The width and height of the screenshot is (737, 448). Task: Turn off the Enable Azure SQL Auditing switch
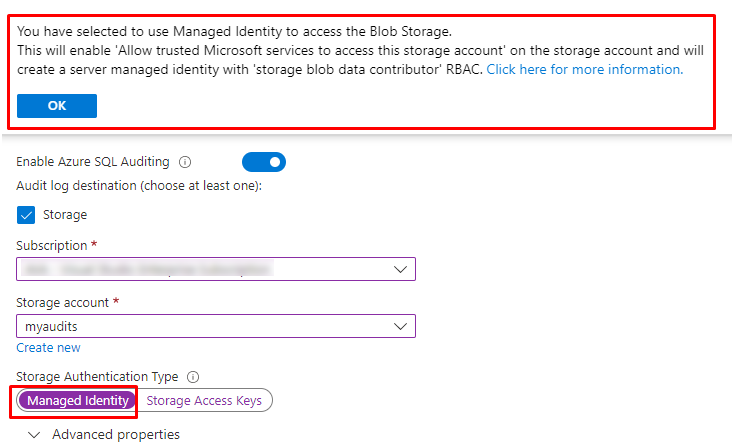(264, 162)
